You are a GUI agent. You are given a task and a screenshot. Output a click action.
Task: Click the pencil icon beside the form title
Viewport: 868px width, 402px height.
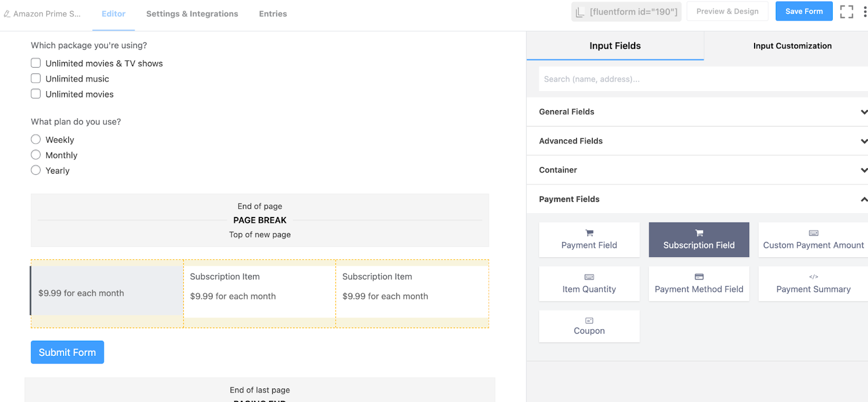(7, 14)
